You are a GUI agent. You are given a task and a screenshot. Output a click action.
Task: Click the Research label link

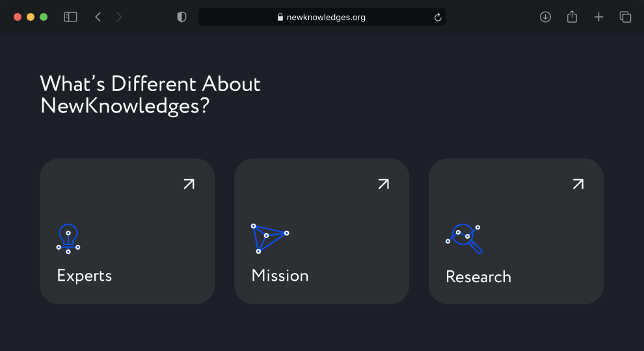(479, 277)
